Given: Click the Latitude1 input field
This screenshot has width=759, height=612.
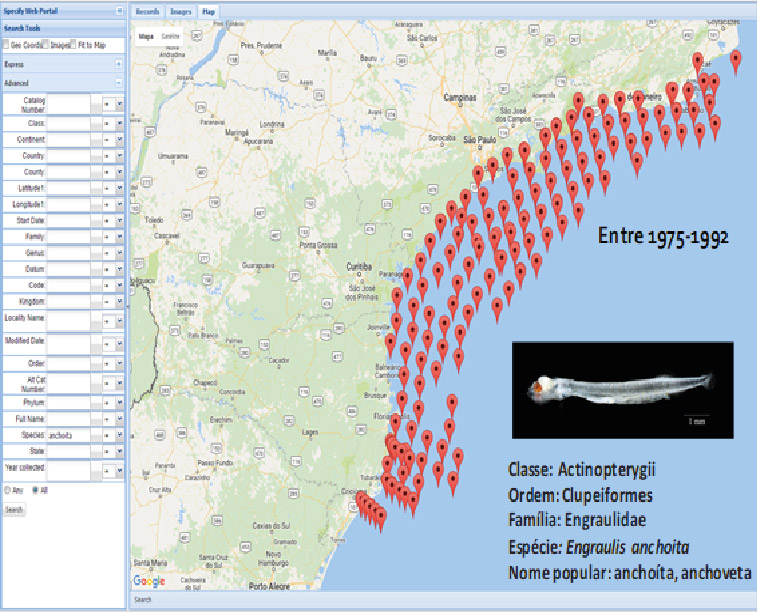Looking at the screenshot, I should pyautogui.click(x=69, y=188).
